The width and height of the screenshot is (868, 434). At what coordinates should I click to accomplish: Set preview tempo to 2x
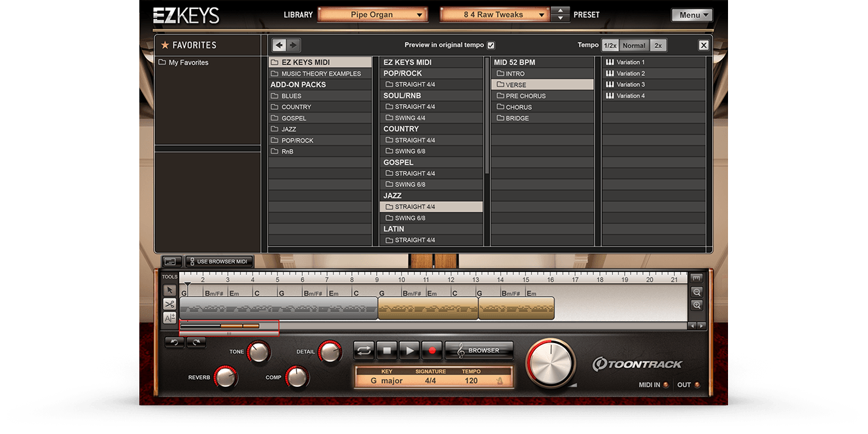(x=658, y=45)
